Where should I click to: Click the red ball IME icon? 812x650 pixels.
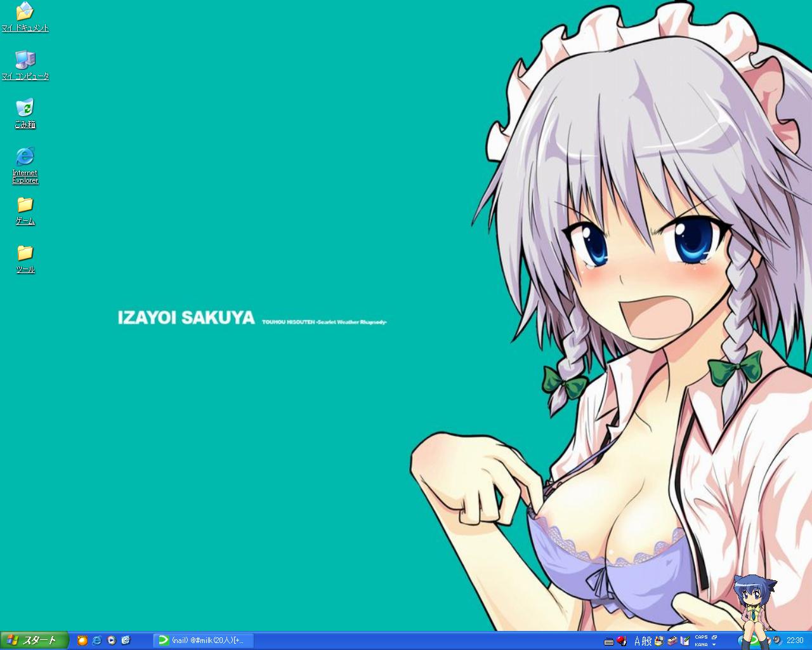click(622, 640)
